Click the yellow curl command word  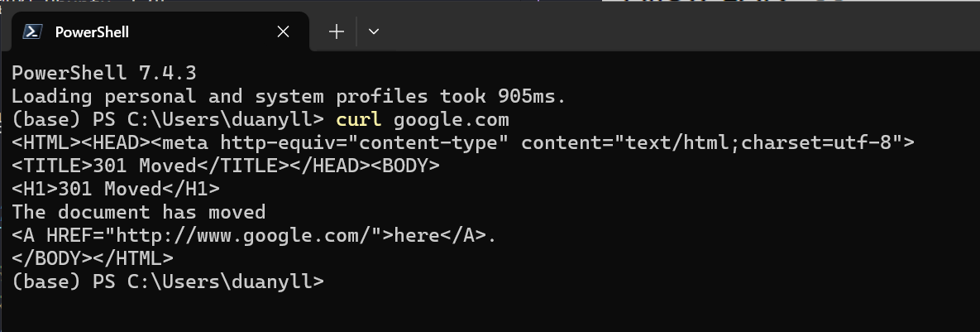coord(358,119)
